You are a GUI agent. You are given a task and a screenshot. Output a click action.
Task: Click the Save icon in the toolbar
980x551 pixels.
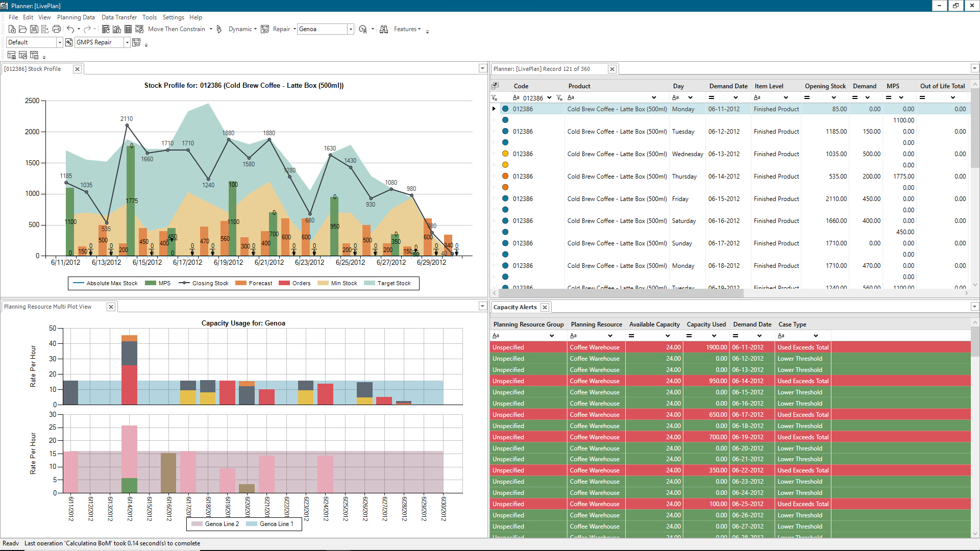[x=34, y=29]
